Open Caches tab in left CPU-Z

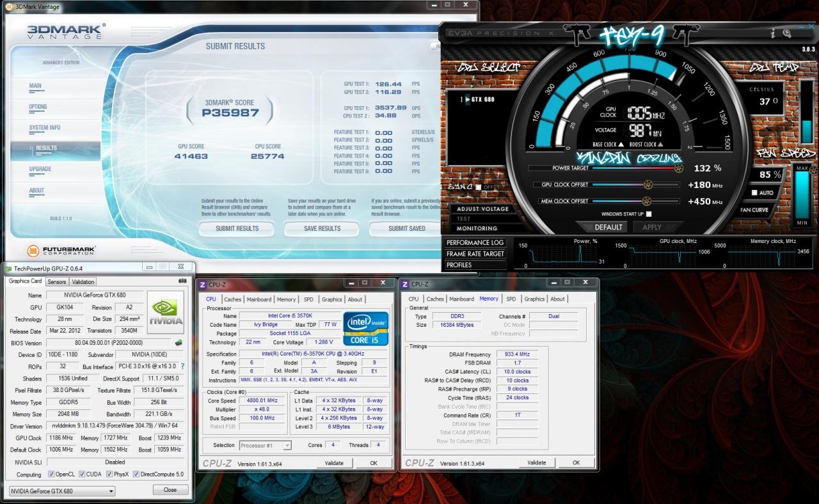pyautogui.click(x=232, y=299)
